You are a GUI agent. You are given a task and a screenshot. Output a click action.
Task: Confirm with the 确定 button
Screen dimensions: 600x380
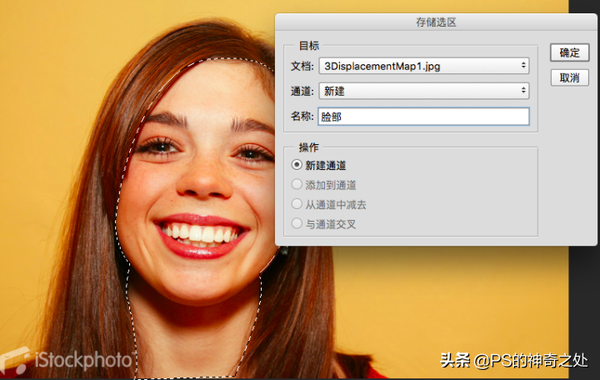[x=569, y=52]
